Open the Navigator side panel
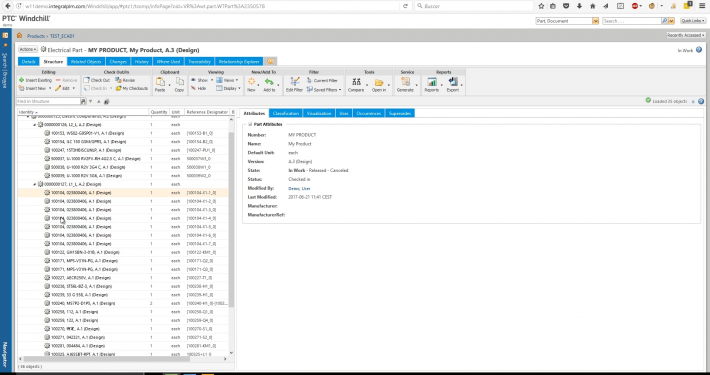 coord(5,355)
